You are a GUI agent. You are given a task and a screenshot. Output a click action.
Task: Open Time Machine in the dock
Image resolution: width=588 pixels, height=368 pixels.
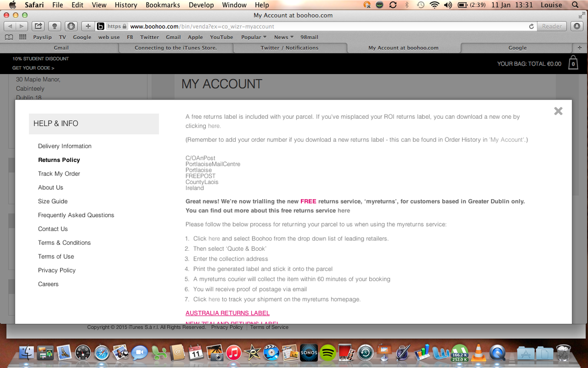366,352
